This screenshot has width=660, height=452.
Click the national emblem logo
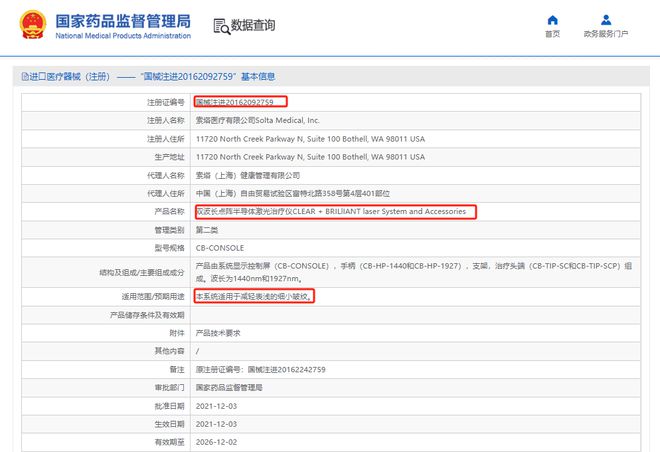coord(33,24)
